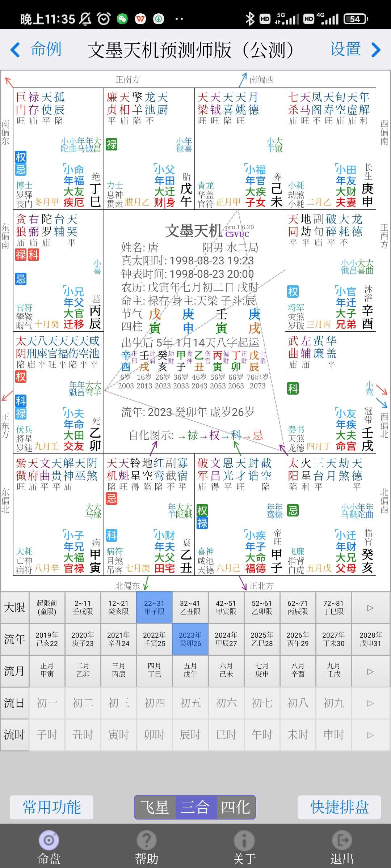Choose 申时 in the 流时 row
Viewport: 391px width, 868px height.
tap(333, 735)
